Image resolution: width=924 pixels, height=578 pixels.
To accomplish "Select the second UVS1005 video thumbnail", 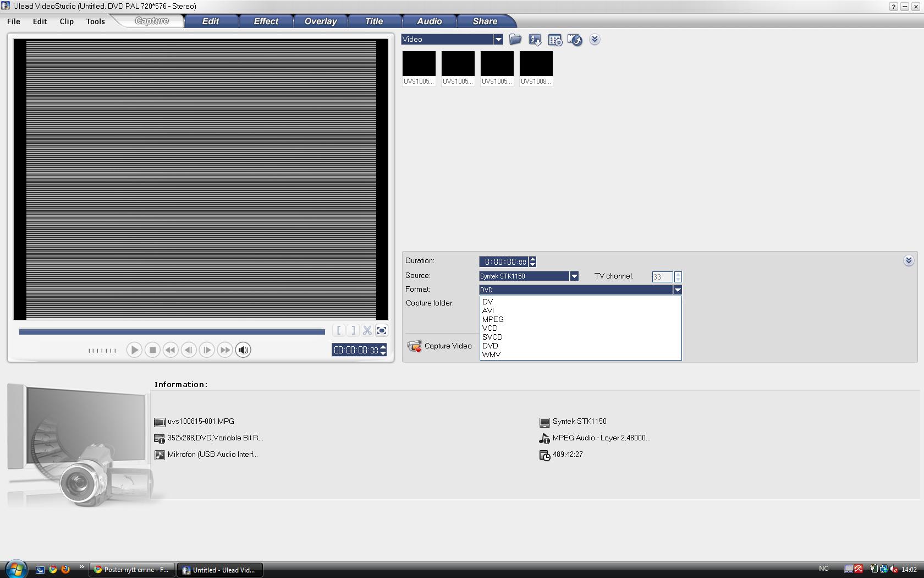I will pyautogui.click(x=458, y=68).
